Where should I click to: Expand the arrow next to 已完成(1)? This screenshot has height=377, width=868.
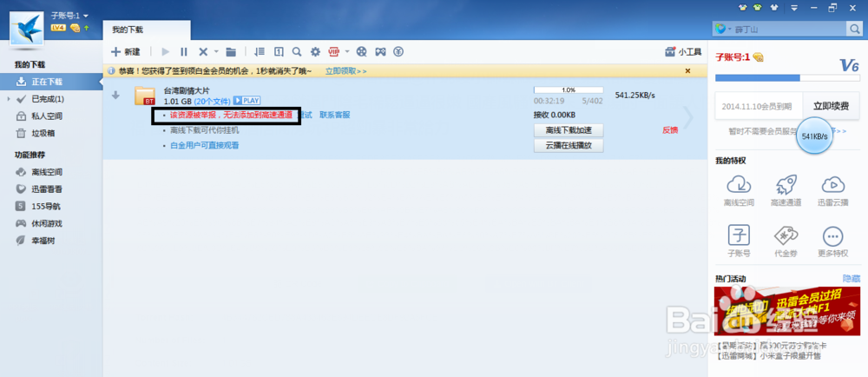(9, 99)
